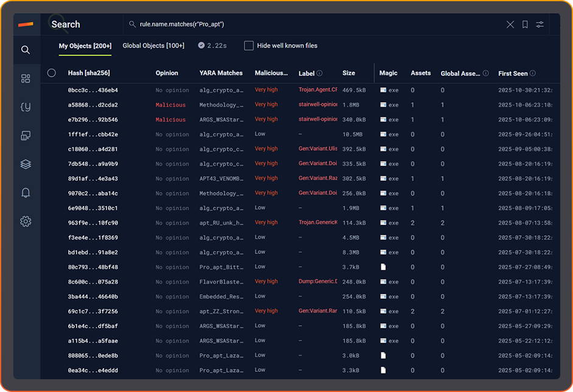Switch to the Global Objects tab
The height and width of the screenshot is (392, 573).
coord(153,45)
